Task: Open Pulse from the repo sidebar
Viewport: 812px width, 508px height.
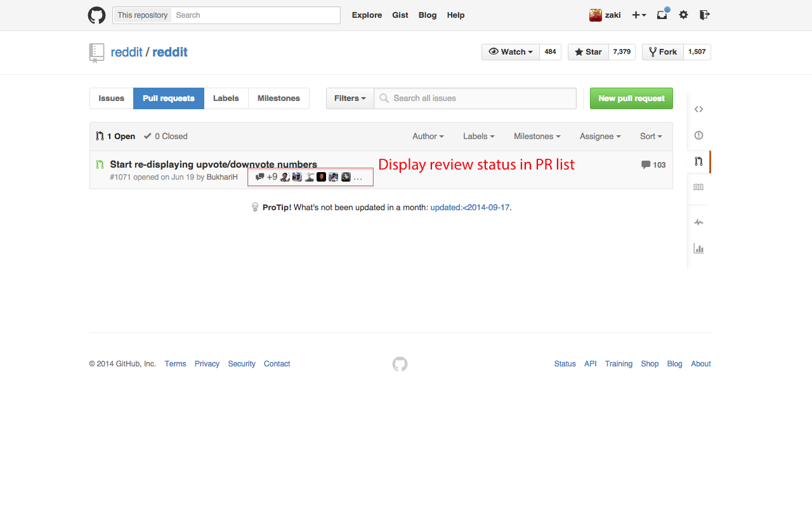Action: (x=698, y=222)
